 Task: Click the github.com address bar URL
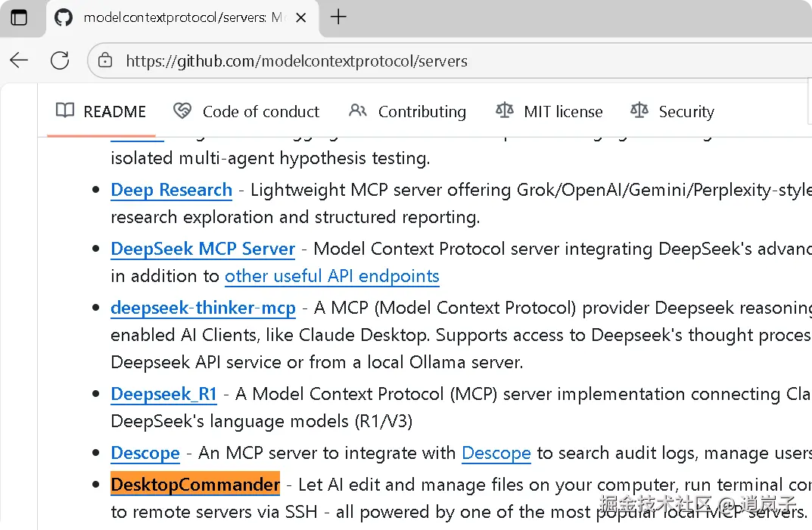click(297, 60)
